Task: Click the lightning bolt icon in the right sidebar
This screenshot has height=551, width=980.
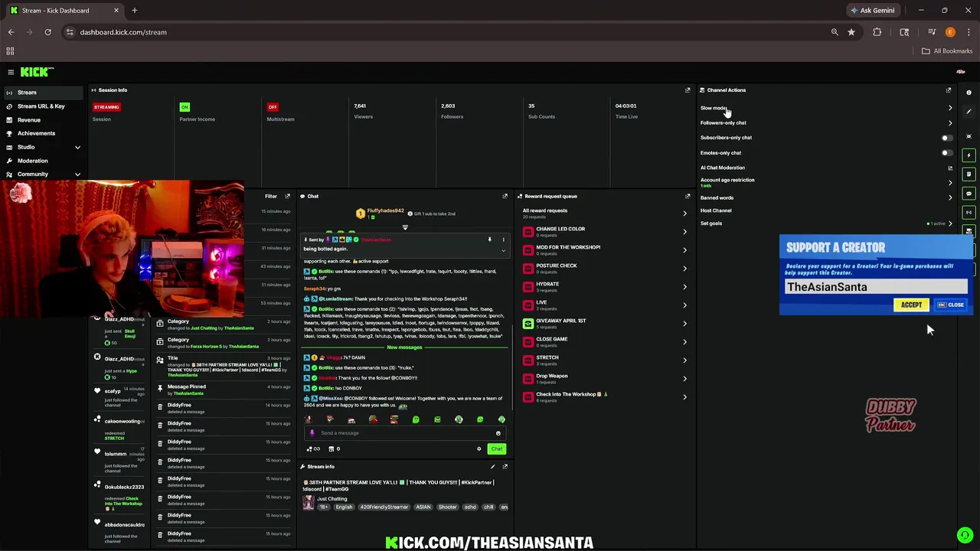Action: click(x=969, y=155)
